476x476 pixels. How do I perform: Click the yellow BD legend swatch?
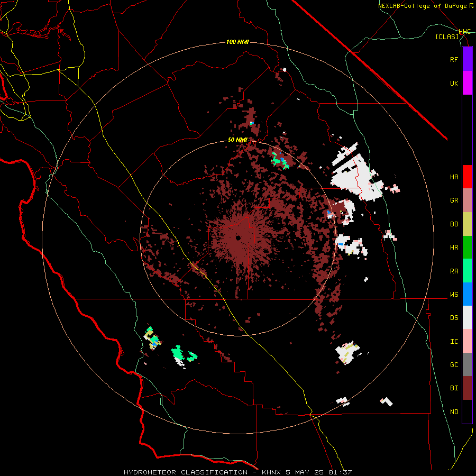tap(467, 224)
